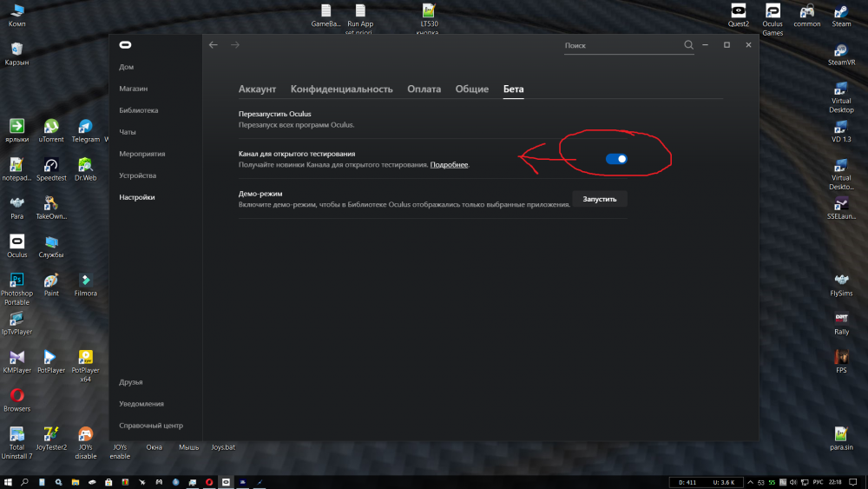Select the Speedtest desktop icon
The height and width of the screenshot is (489, 868).
(51, 169)
